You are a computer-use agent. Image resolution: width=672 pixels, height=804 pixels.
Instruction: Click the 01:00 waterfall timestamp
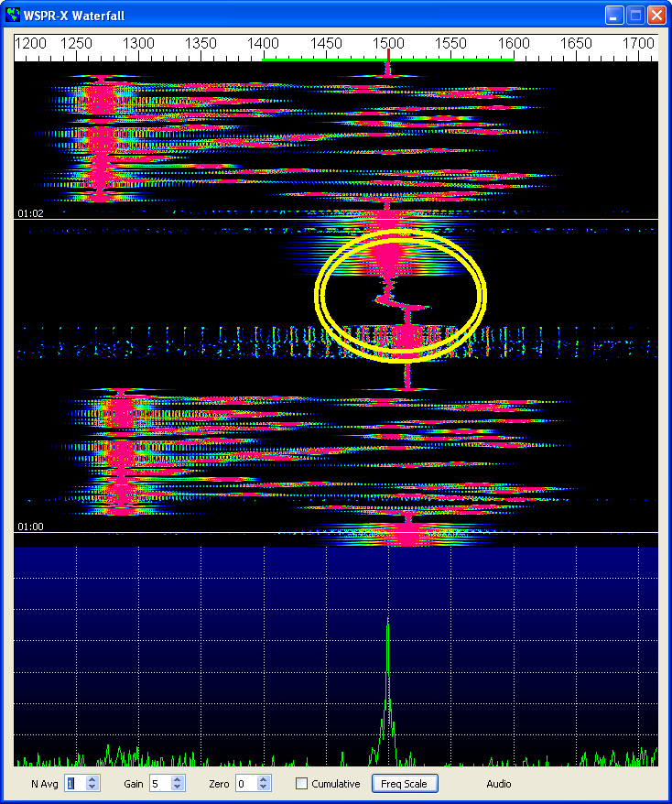pos(31,527)
